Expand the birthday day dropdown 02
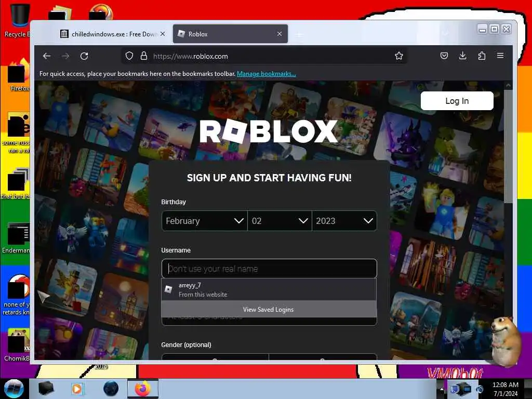Image resolution: width=532 pixels, height=399 pixels. click(280, 221)
